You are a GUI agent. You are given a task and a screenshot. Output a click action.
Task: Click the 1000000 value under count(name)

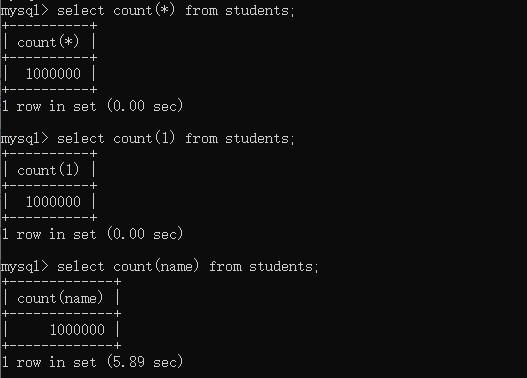click(77, 330)
